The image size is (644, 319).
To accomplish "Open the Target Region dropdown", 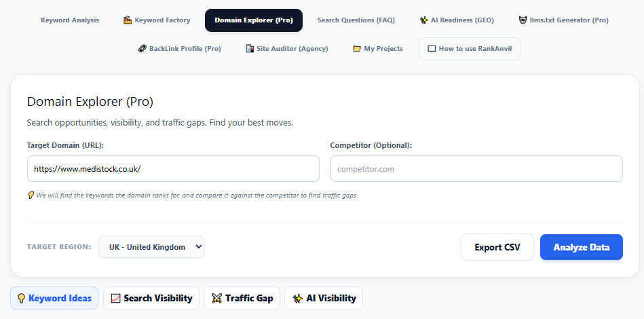I will tap(151, 247).
